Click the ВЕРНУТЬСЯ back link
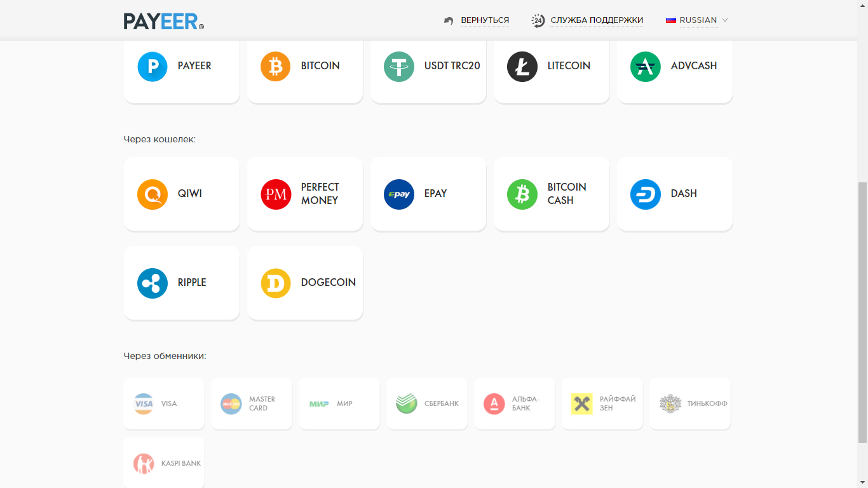 [x=484, y=20]
